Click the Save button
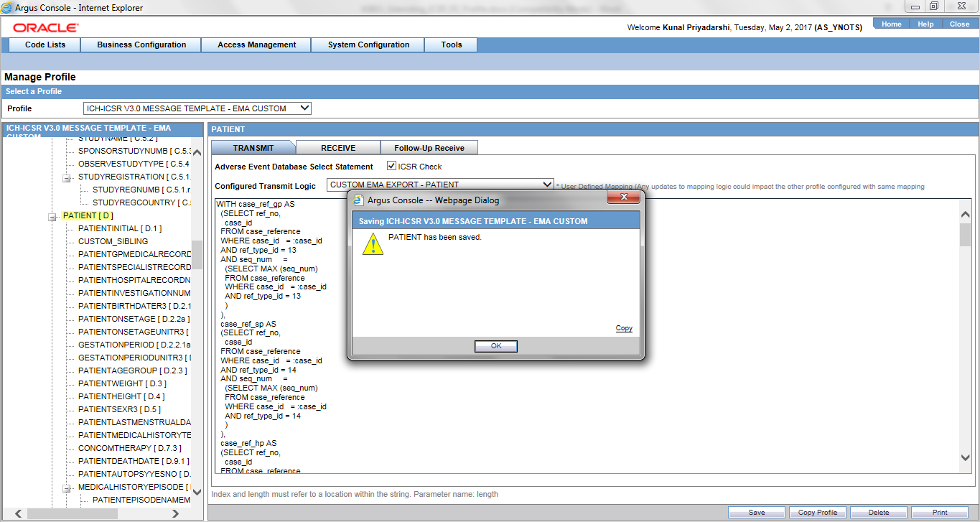This screenshot has height=522, width=980. point(757,513)
